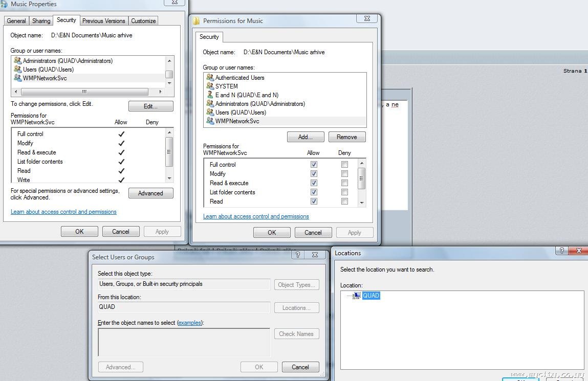Click scroll down arrow of Music Properties group list

pyautogui.click(x=169, y=83)
